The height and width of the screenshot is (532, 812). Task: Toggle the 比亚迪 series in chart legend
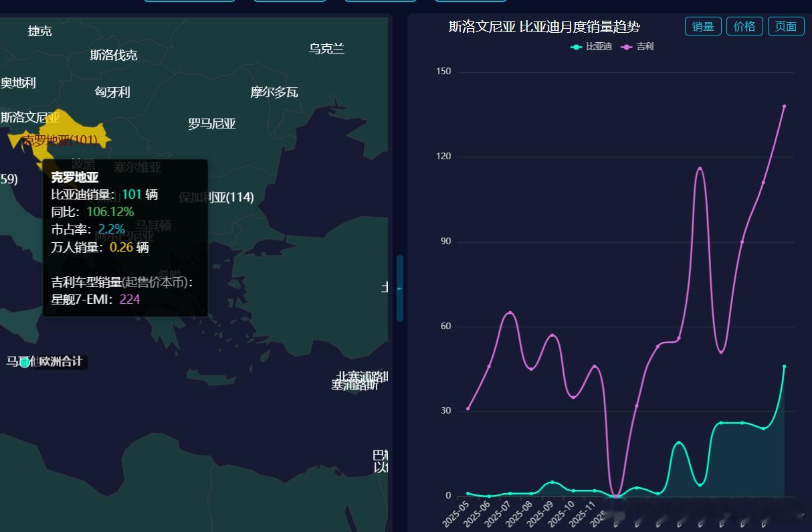coord(591,47)
